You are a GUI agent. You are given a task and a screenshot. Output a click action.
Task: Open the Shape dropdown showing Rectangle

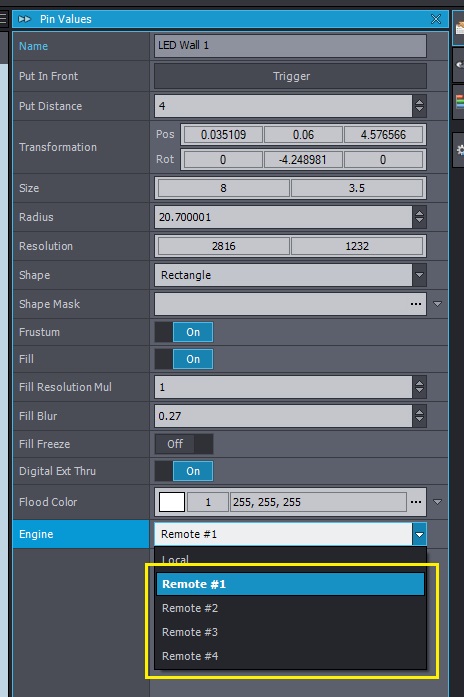(x=290, y=275)
